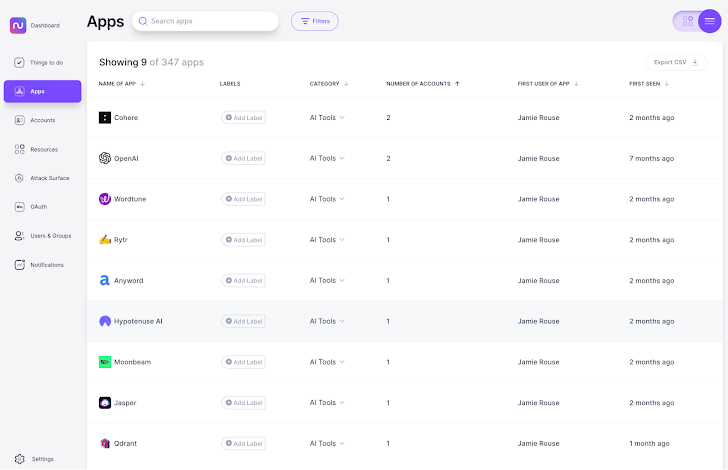Click the OAuth sidebar icon
728x470 pixels.
20,207
